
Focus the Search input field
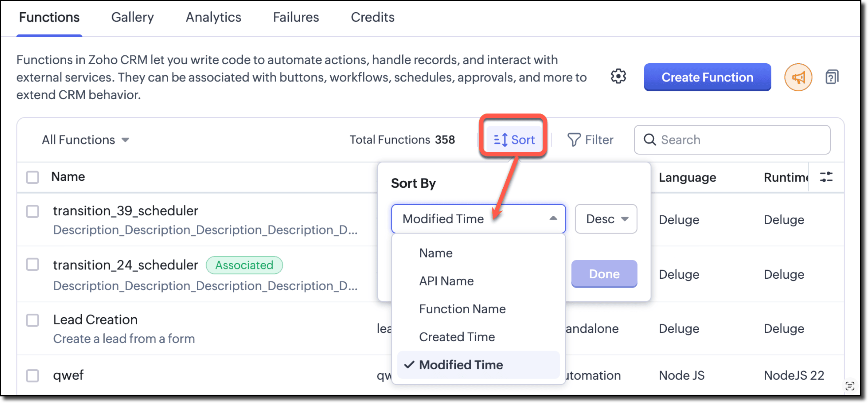(732, 140)
